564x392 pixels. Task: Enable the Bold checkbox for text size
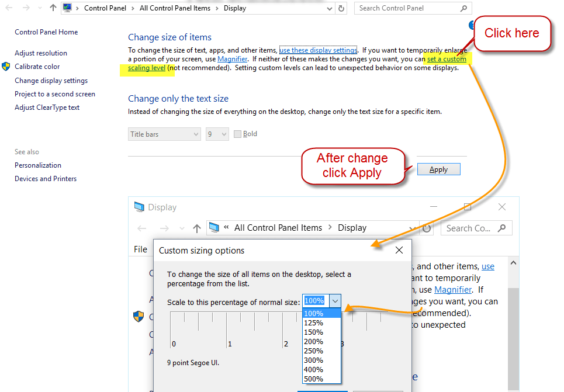click(238, 134)
